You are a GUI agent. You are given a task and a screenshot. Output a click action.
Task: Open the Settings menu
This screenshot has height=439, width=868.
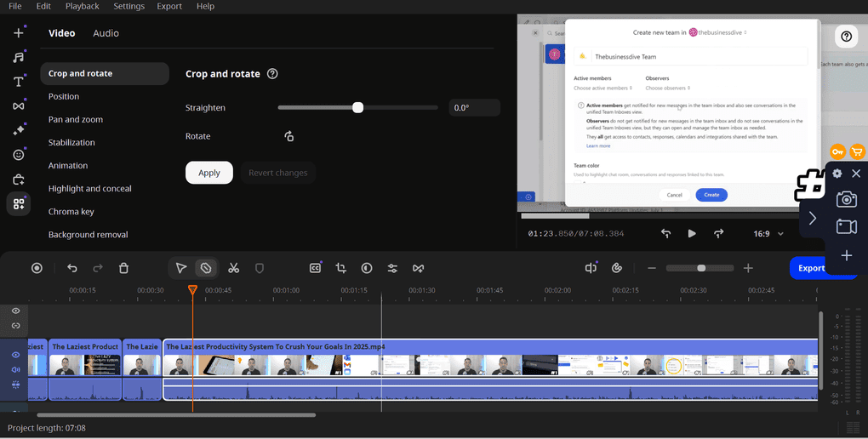129,6
